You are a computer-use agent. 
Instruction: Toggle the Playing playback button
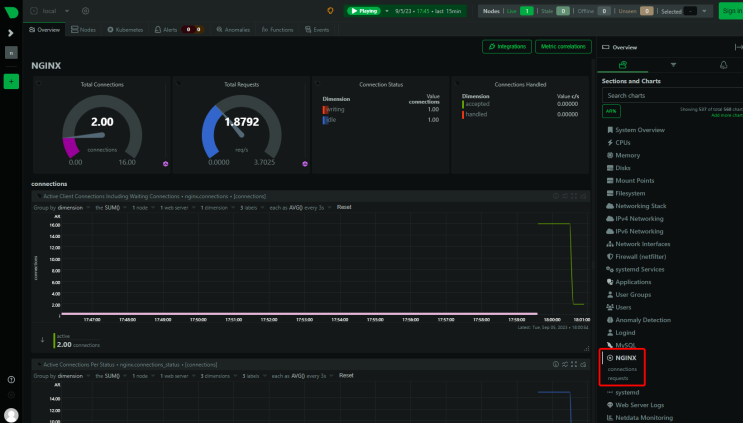point(364,11)
